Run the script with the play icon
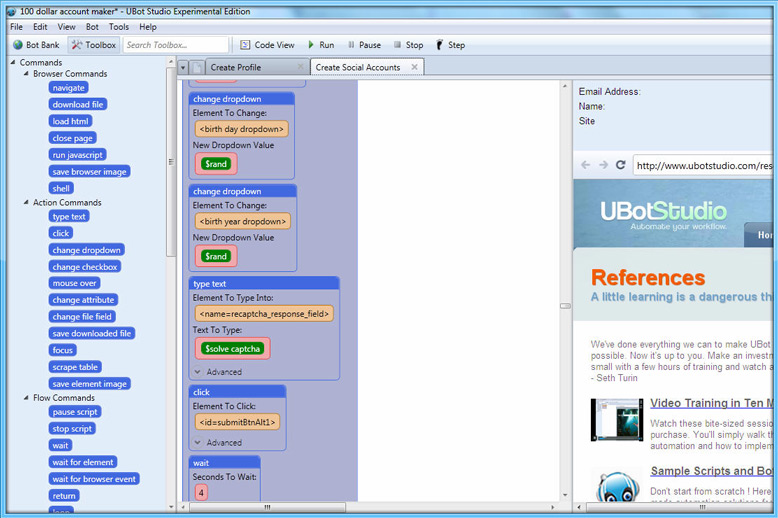Screen dimensions: 778x518 coord(321,45)
